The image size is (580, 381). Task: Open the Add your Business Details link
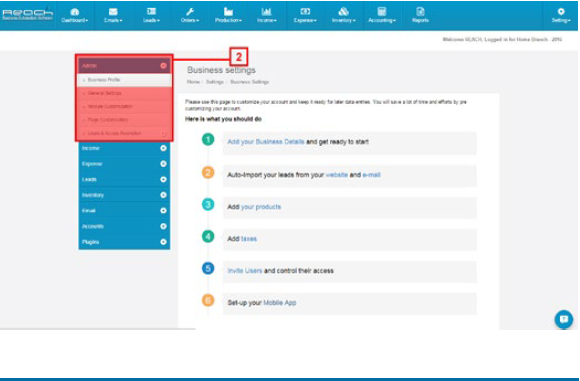pos(266,142)
